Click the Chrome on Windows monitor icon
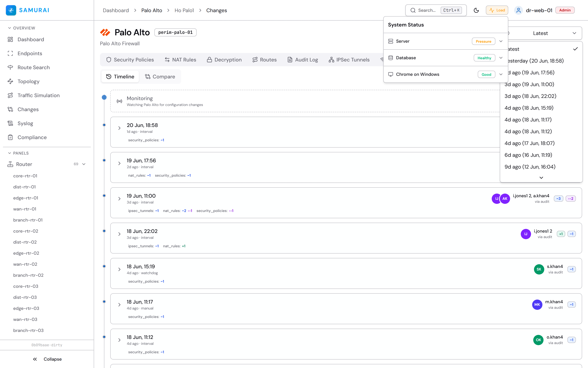Viewport: 588px width, 368px height. click(x=390, y=75)
